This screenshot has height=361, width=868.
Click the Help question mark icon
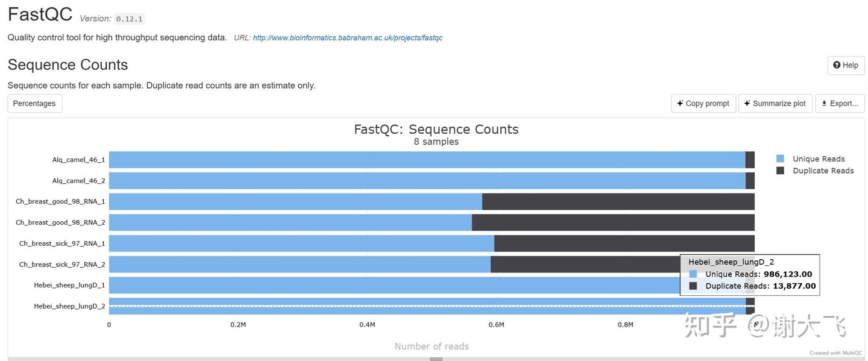click(x=837, y=65)
